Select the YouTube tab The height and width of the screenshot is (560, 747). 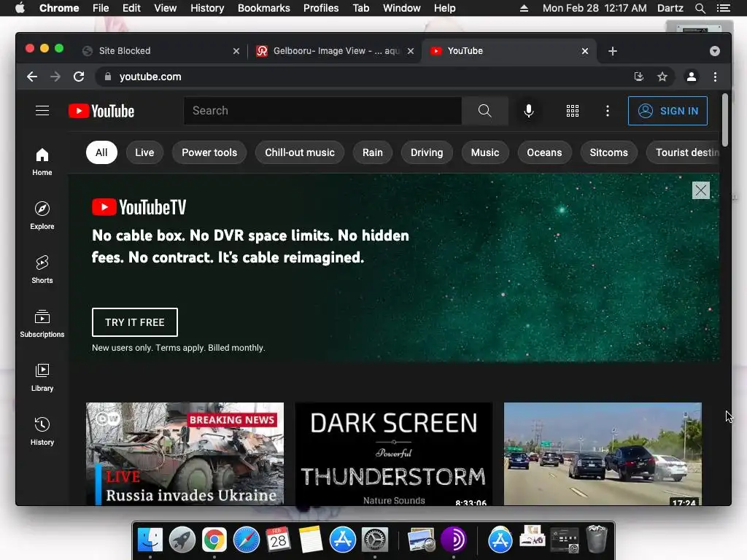click(x=508, y=51)
